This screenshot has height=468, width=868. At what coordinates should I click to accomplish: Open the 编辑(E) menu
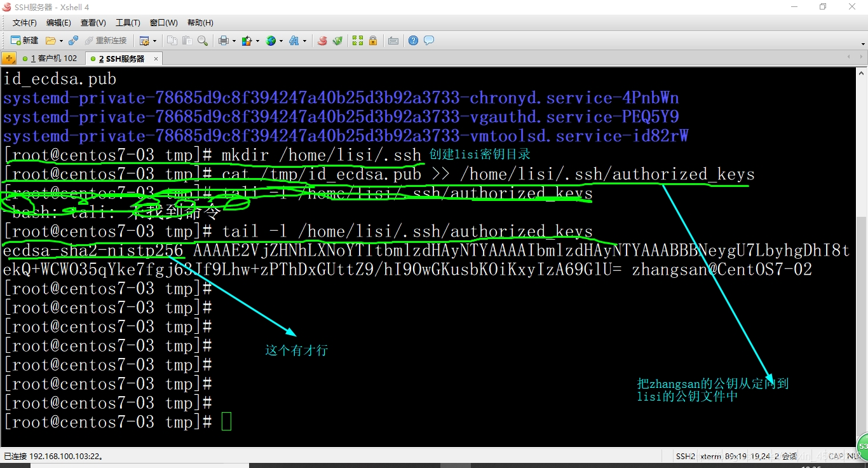click(x=58, y=23)
